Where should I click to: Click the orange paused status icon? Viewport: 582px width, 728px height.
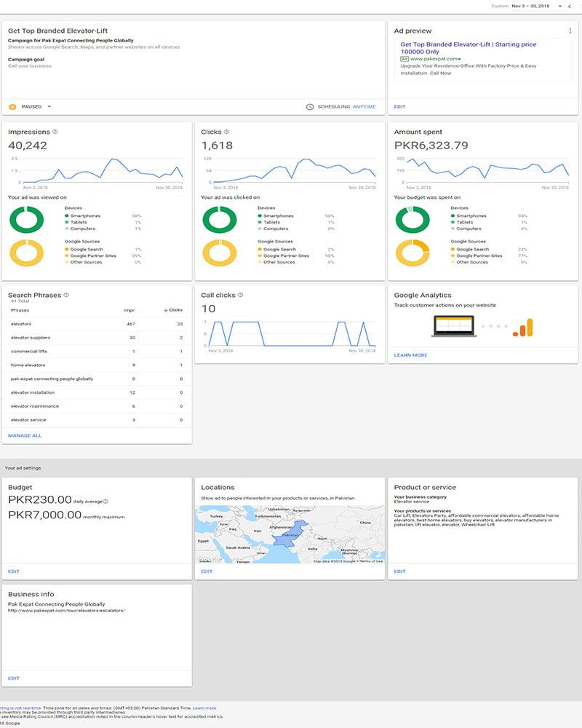click(x=12, y=107)
